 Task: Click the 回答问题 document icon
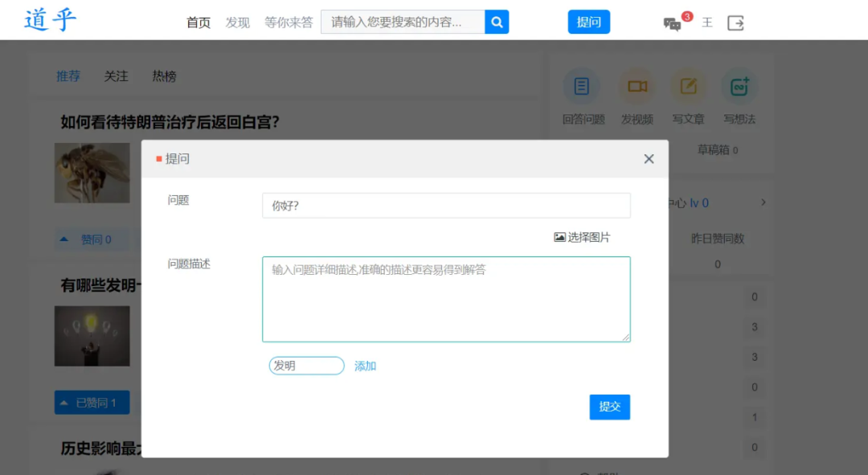[x=581, y=87]
